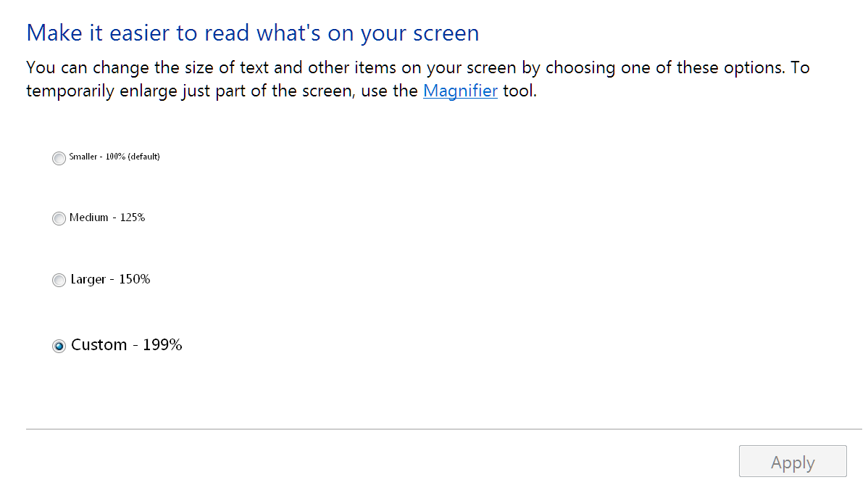This screenshot has height=493, width=868.
Task: Click the word "Smaller" in the first option
Action: (x=84, y=157)
